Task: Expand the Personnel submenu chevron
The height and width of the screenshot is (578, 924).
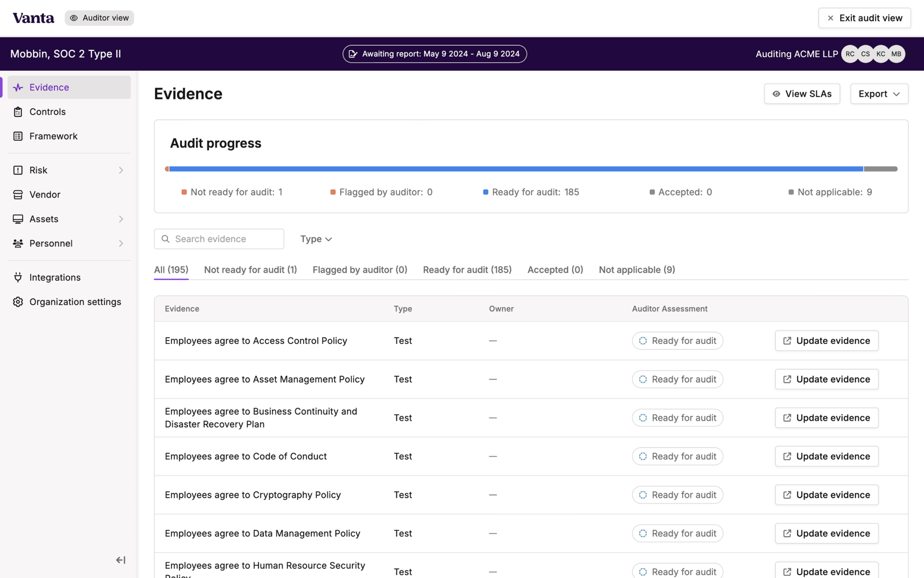Action: pyautogui.click(x=121, y=243)
